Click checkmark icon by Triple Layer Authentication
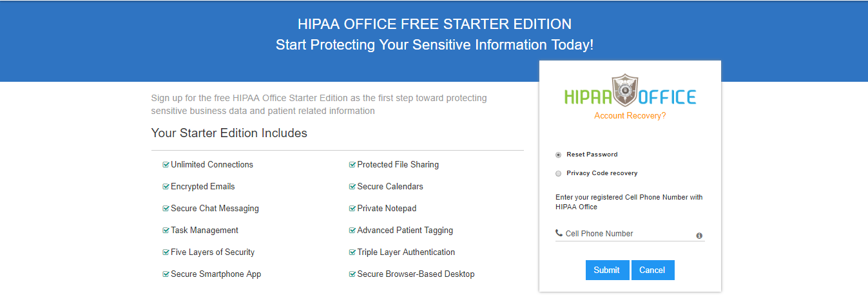 pos(352,252)
